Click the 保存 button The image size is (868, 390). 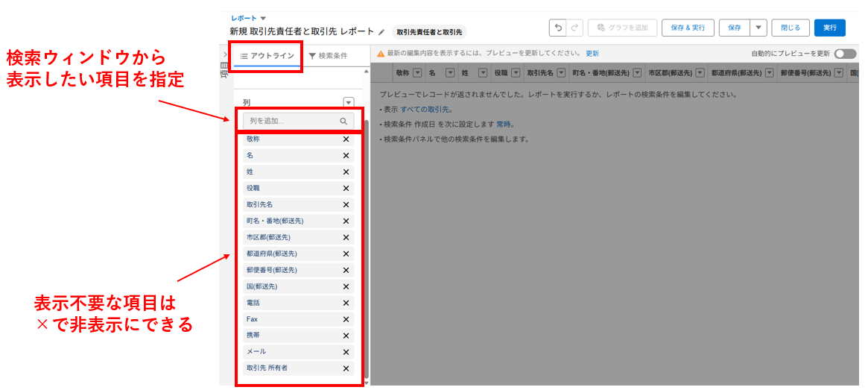[735, 27]
